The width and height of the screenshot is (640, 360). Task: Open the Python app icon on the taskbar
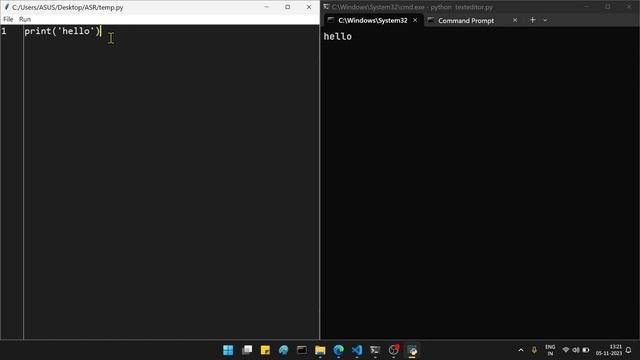pyautogui.click(x=412, y=350)
